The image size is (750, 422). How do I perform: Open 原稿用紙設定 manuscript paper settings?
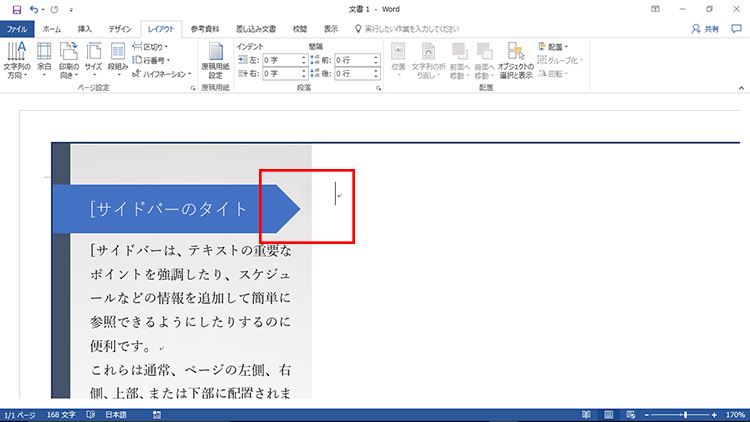[x=215, y=62]
